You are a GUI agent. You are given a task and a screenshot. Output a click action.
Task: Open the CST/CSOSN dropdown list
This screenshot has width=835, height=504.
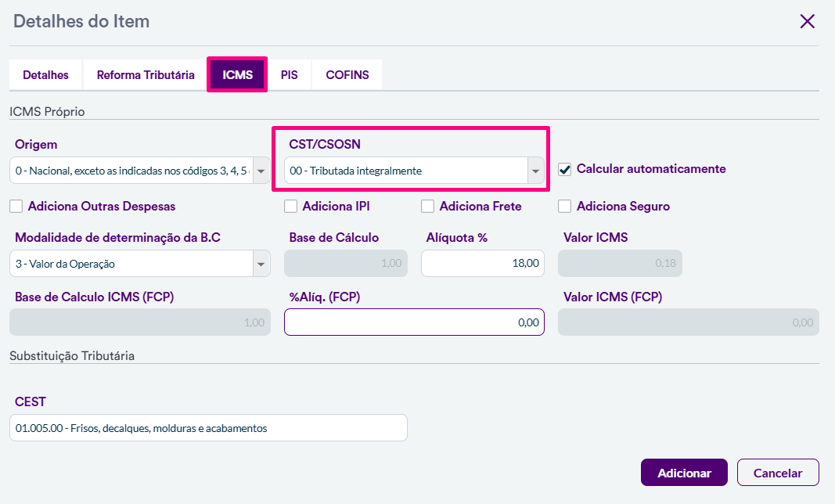point(536,171)
